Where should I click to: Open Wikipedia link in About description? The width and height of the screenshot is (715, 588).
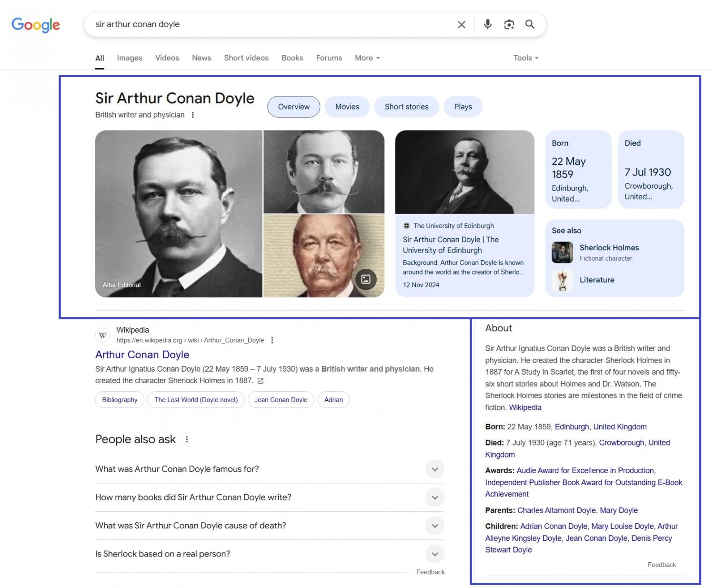[x=525, y=408]
